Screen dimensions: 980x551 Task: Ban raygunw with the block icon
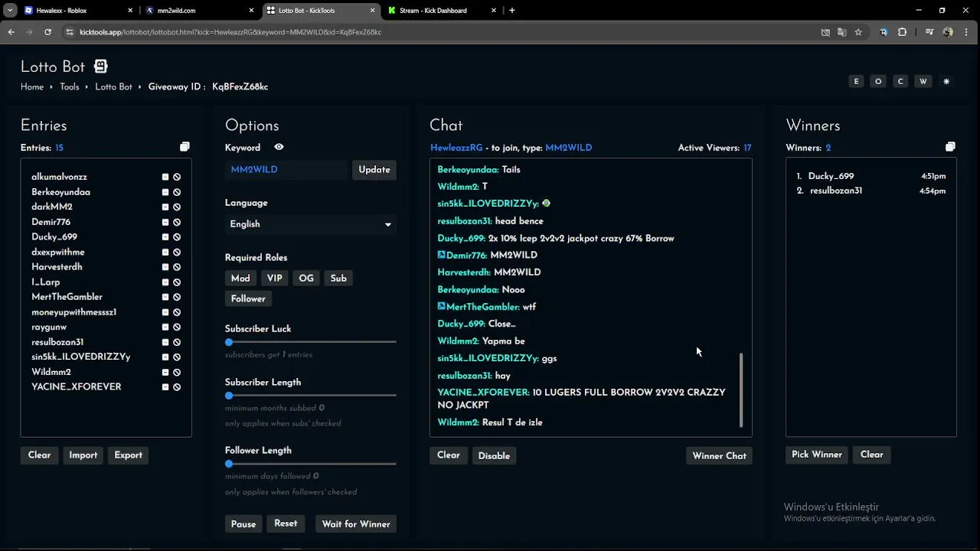(x=177, y=327)
